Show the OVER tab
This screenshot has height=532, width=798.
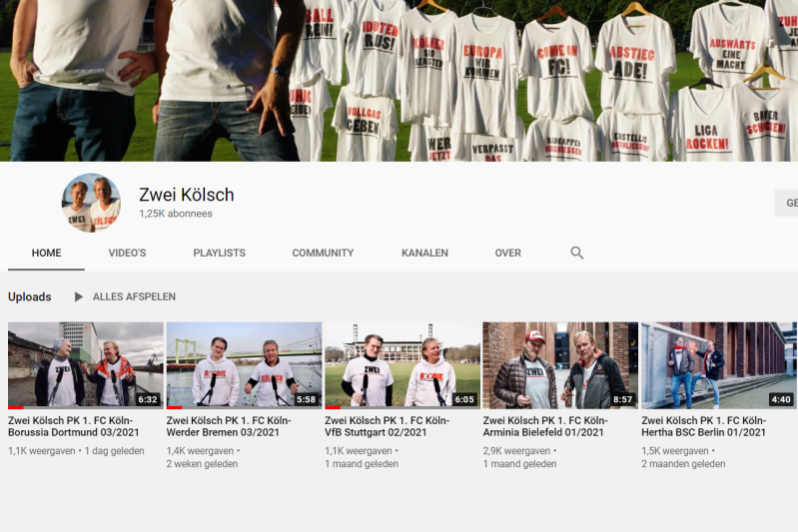click(508, 253)
